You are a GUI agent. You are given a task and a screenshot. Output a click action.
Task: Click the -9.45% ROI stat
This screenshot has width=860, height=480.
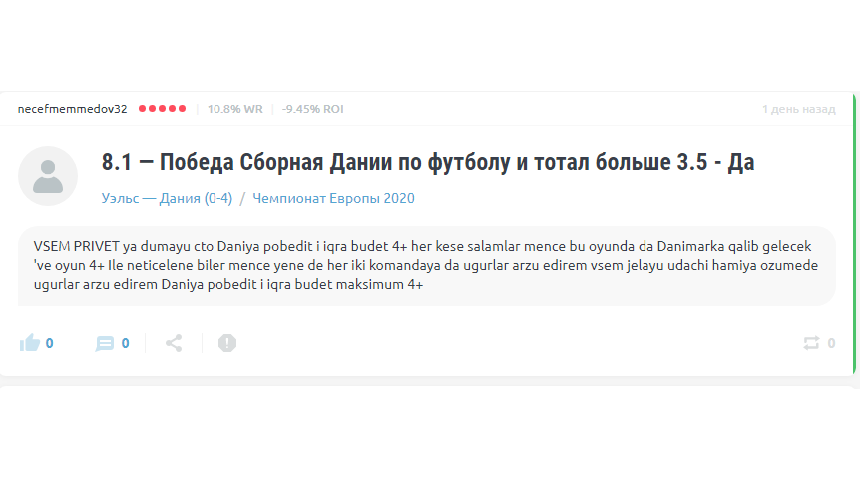pyautogui.click(x=313, y=109)
